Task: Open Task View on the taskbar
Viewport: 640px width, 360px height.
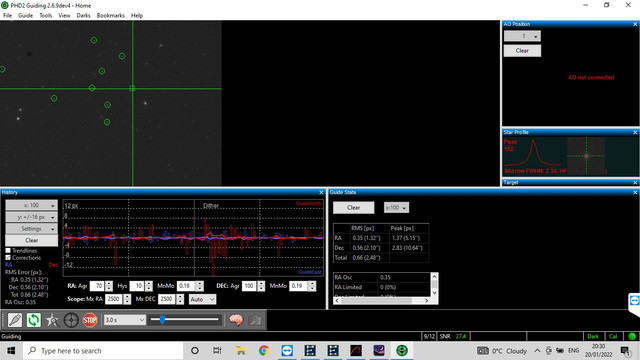Action: click(217, 351)
